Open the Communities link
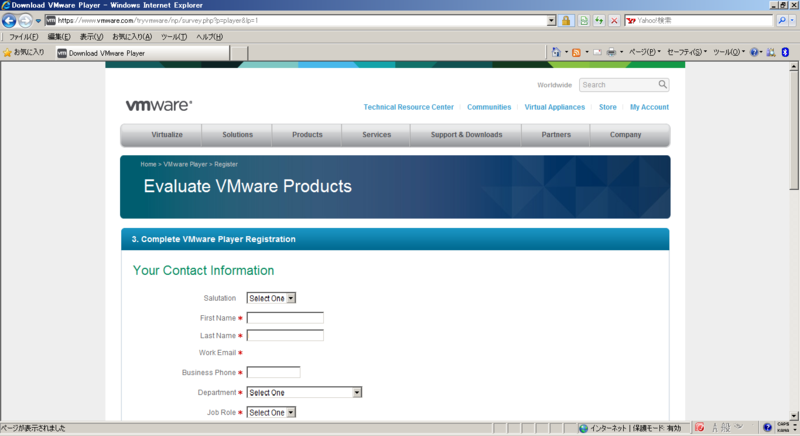The height and width of the screenshot is (436, 800). click(x=489, y=107)
